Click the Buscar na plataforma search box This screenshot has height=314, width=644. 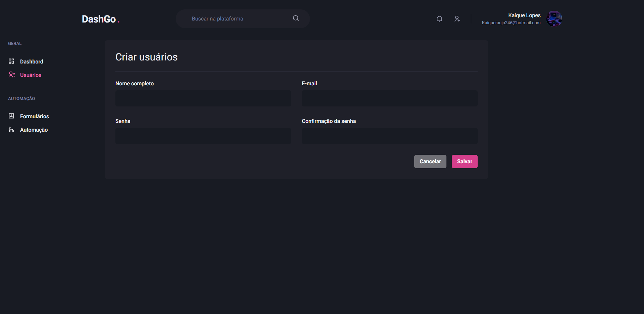pyautogui.click(x=235, y=18)
